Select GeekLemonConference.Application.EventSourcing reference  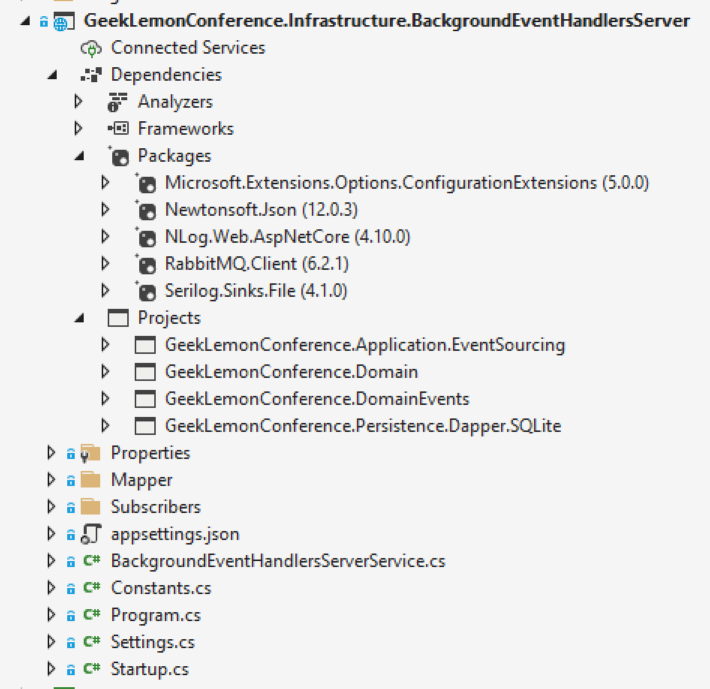[365, 345]
